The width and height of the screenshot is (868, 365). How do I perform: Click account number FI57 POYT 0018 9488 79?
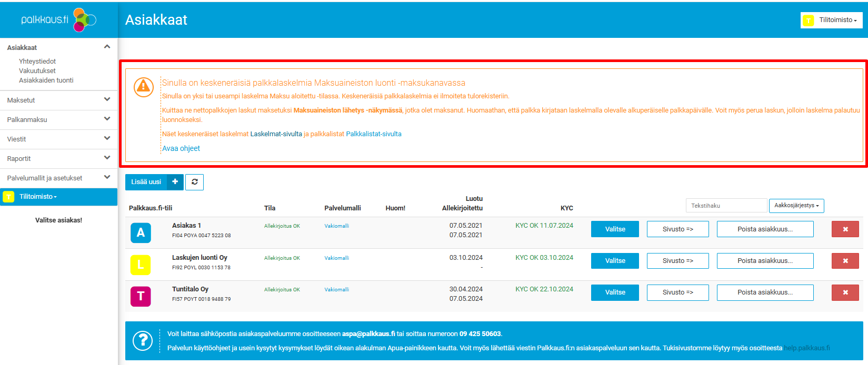pos(202,299)
